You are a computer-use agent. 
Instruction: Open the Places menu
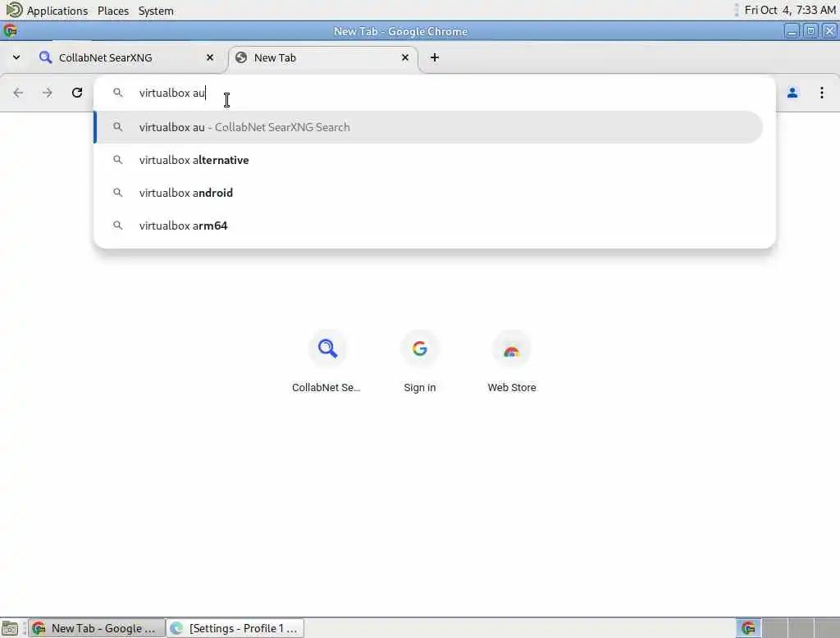113,11
